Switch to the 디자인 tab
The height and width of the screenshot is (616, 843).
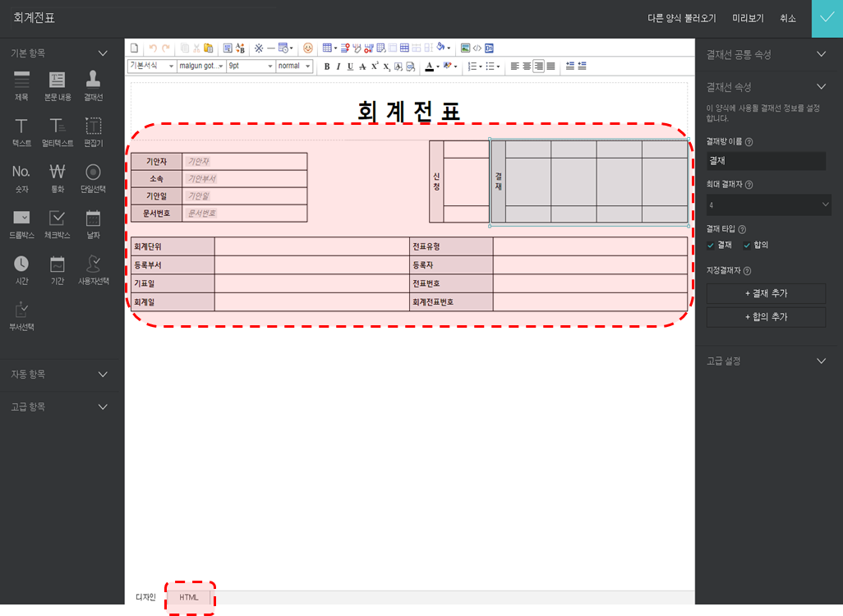point(145,597)
